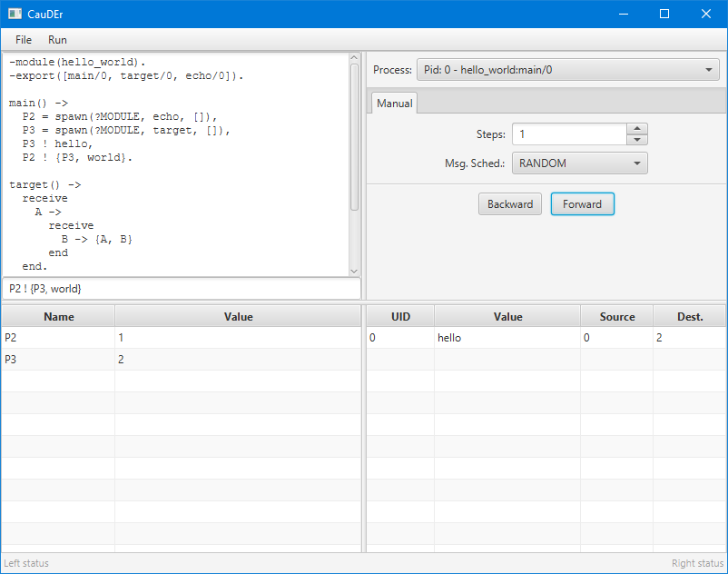Click the Name column header
This screenshot has width=728, height=574.
(58, 317)
